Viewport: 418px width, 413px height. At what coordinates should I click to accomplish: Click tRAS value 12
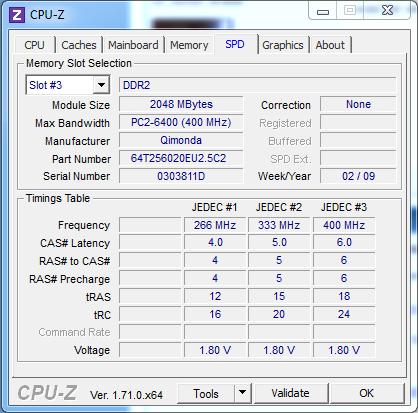coord(215,296)
